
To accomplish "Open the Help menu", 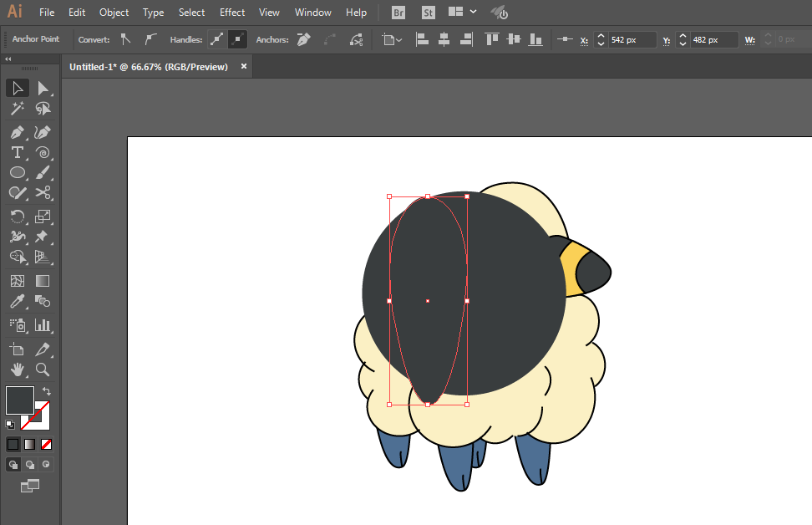I will coord(356,13).
